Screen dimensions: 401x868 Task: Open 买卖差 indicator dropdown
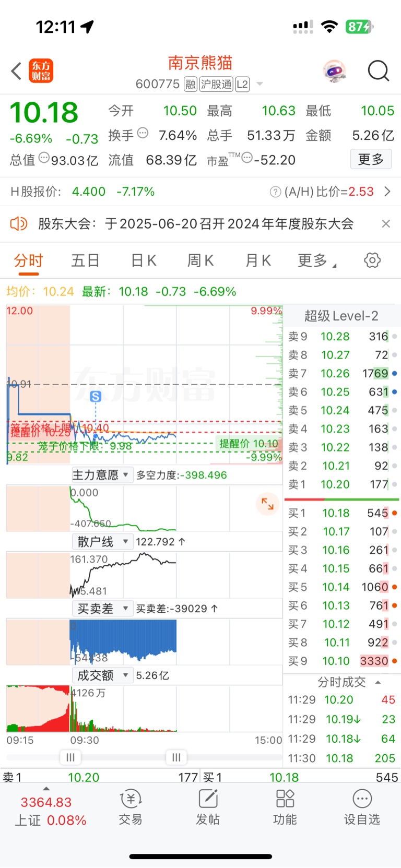click(x=102, y=609)
